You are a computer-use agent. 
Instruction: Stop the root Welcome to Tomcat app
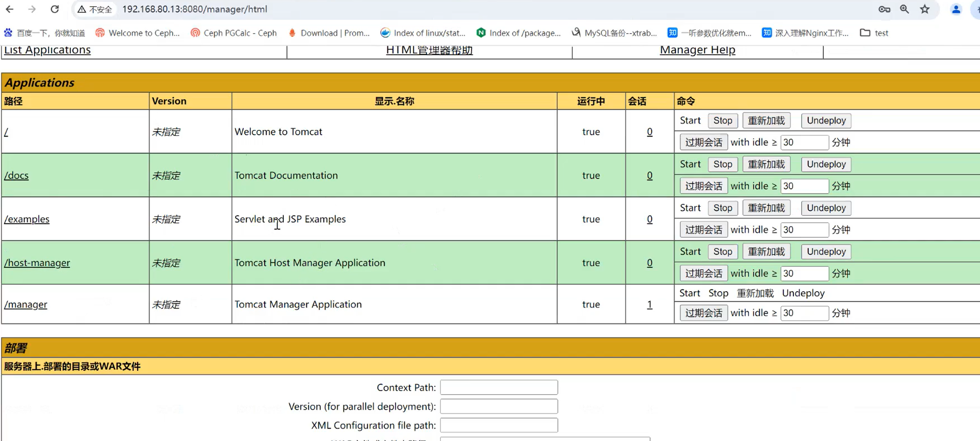tap(723, 121)
